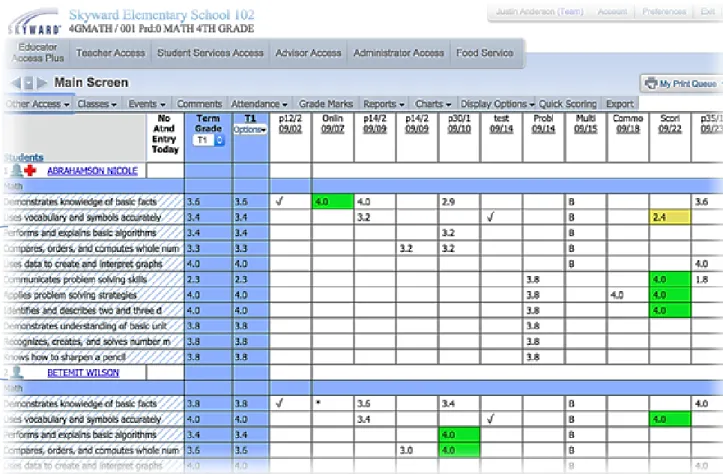Viewport: 723px width, 474px height.
Task: Go back with the left navigation arrow
Action: (x=16, y=83)
